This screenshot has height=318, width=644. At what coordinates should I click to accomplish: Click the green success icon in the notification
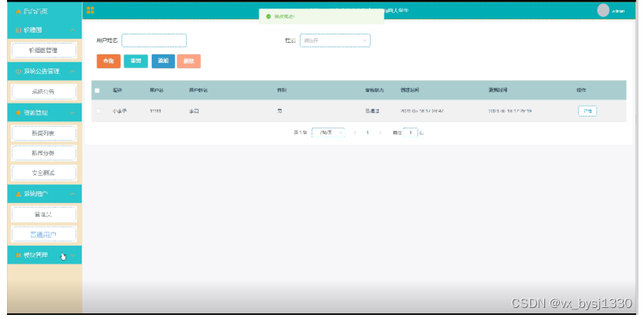pyautogui.click(x=268, y=16)
